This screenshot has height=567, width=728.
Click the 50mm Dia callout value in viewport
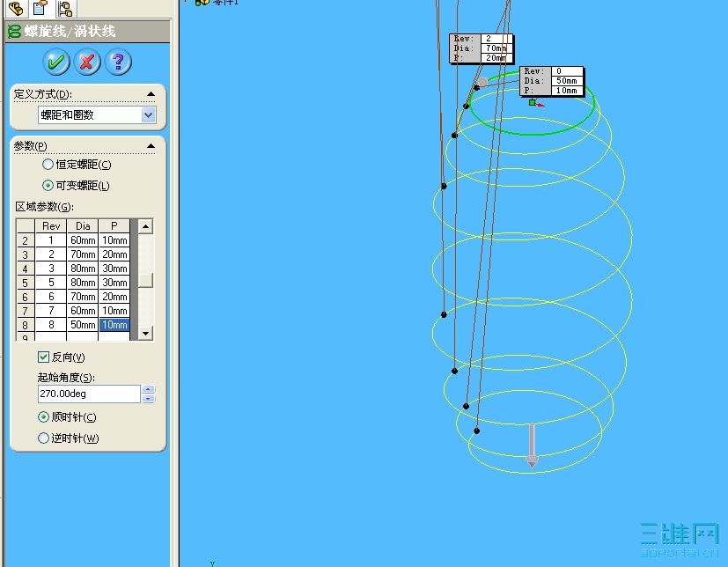click(567, 81)
